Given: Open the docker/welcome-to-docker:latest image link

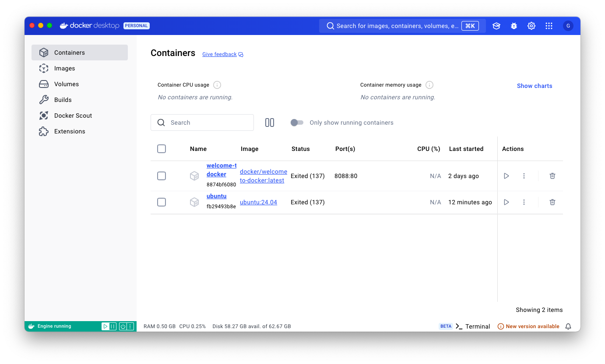Looking at the screenshot, I should [x=264, y=176].
